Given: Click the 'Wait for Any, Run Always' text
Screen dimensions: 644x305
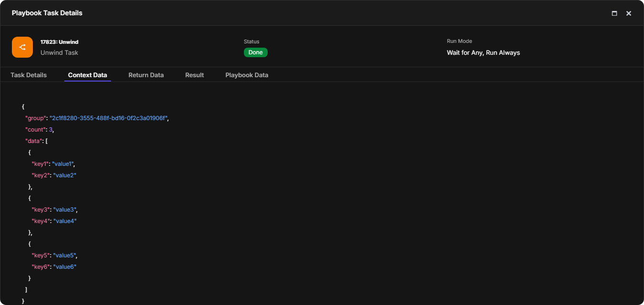Looking at the screenshot, I should [x=483, y=52].
